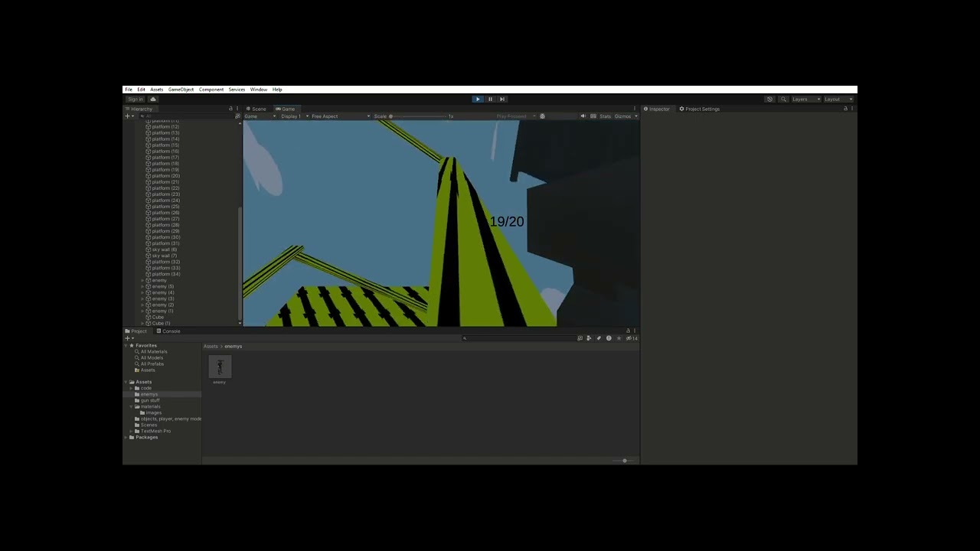
Task: Open the Gizmos dropdown arrow
Action: point(636,116)
